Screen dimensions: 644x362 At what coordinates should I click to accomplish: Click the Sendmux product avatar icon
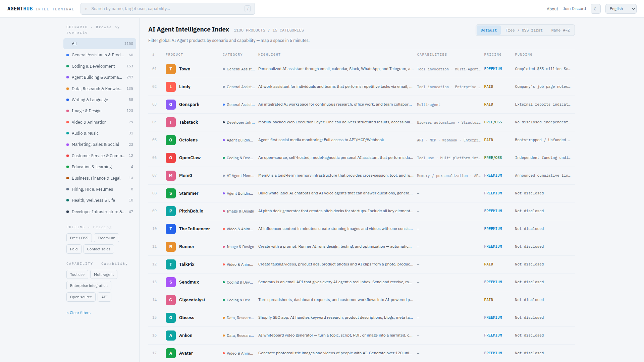171,282
